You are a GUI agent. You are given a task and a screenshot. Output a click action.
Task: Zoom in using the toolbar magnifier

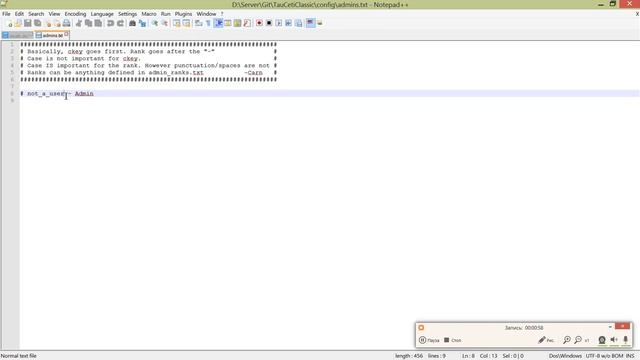(x=155, y=23)
